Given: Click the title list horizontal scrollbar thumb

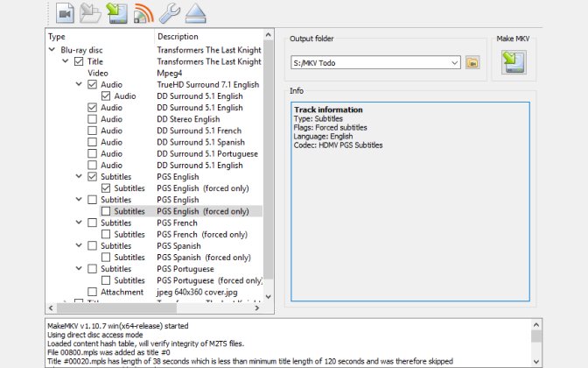Looking at the screenshot, I should (116, 308).
